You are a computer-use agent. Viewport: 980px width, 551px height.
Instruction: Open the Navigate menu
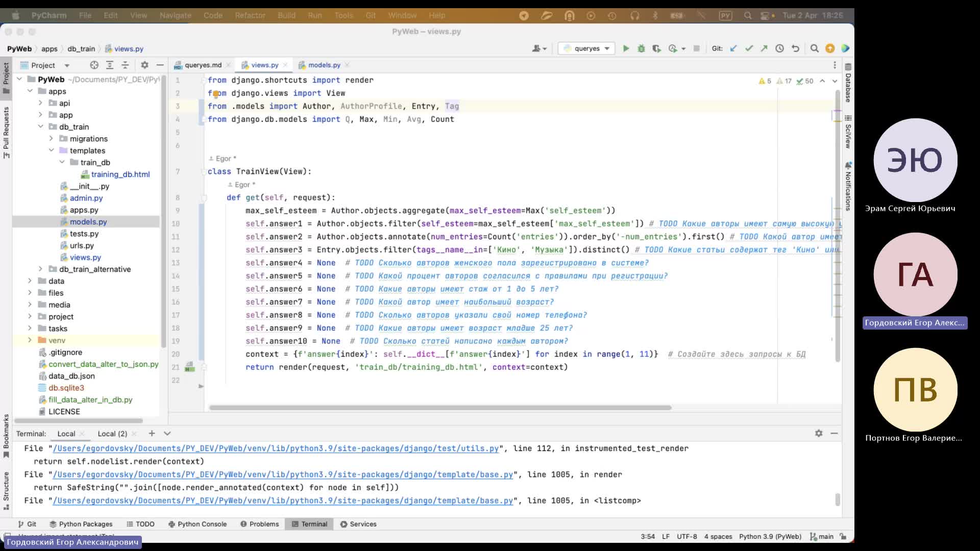tap(175, 15)
